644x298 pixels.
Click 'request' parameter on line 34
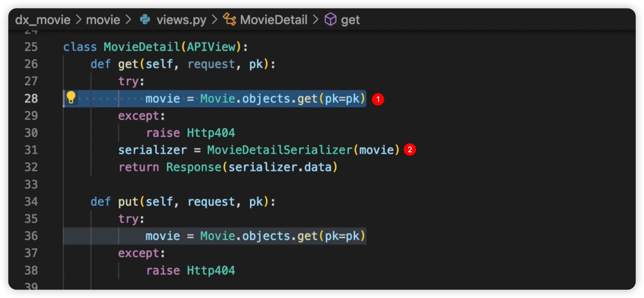(x=211, y=202)
